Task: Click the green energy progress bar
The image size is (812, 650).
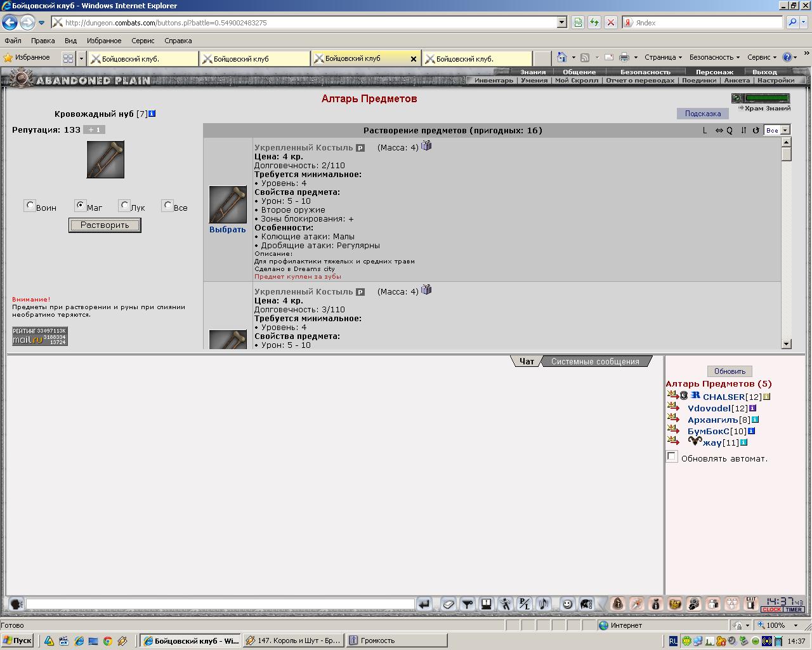Action: 768,98
